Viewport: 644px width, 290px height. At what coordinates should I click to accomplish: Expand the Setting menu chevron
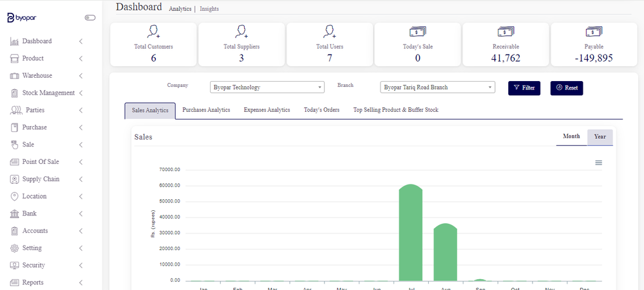click(x=81, y=248)
